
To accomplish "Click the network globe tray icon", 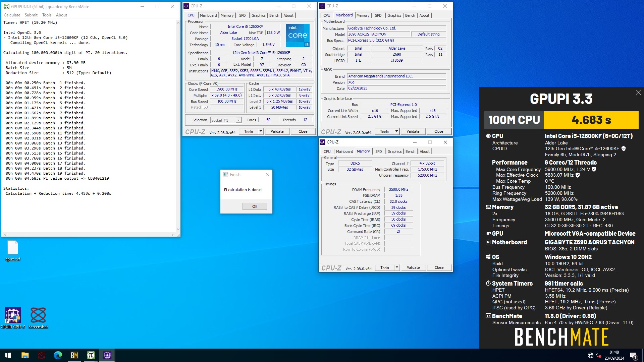I will tap(590, 355).
